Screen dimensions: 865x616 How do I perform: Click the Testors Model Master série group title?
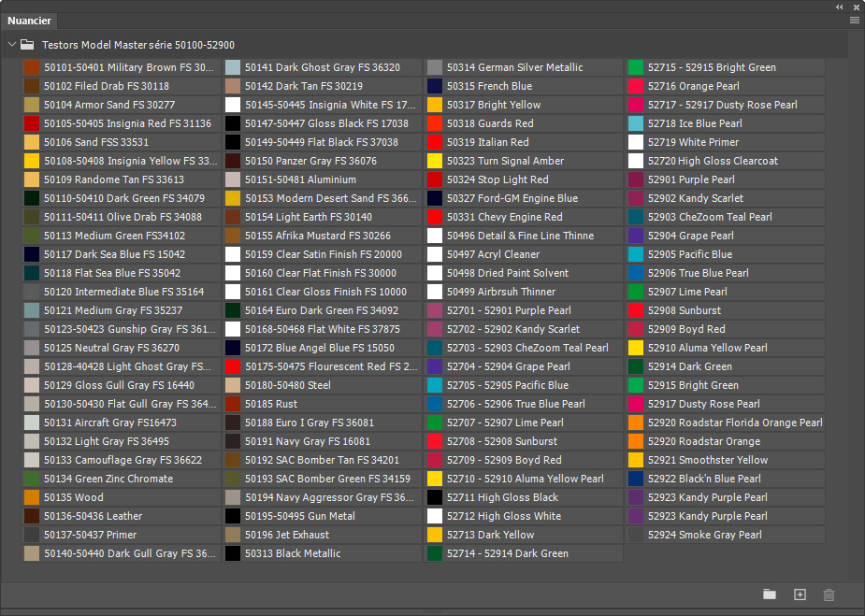pos(138,45)
